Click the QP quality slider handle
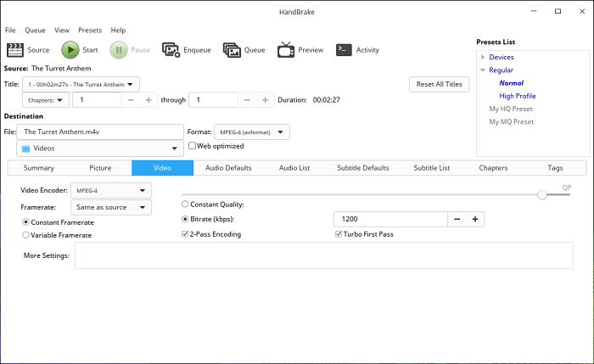The image size is (594, 364). 542,194
